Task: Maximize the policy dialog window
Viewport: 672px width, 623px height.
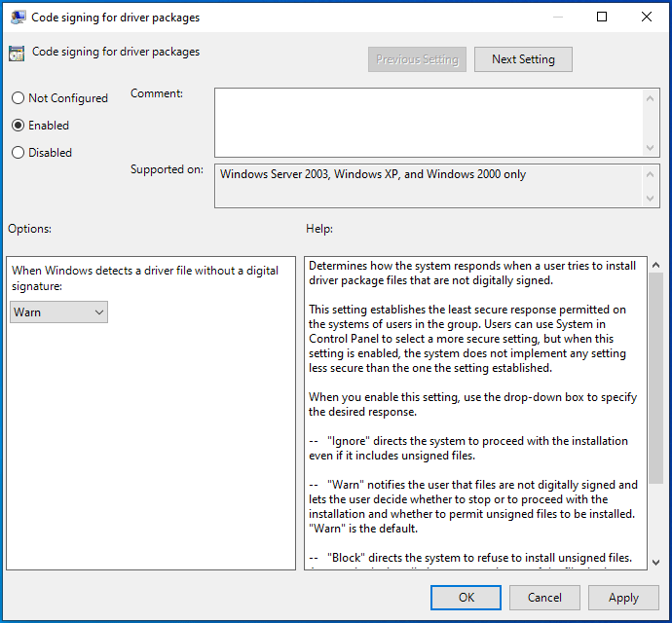Action: pos(602,17)
